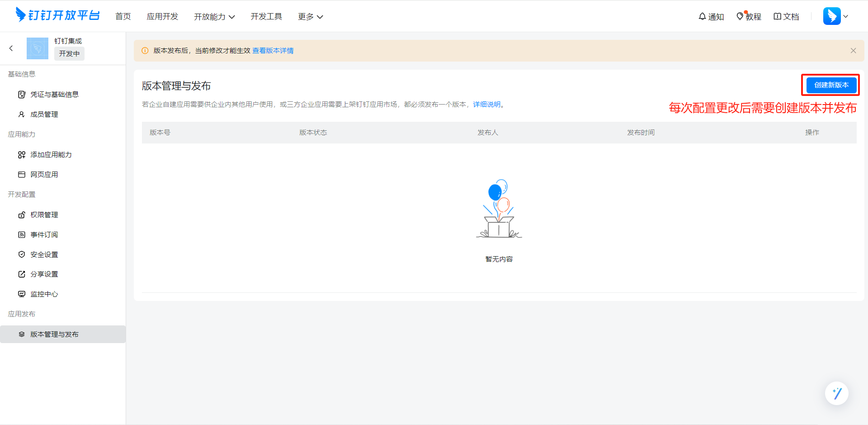The height and width of the screenshot is (425, 868).
Task: Expand the 更多 dropdown menu
Action: [x=310, y=17]
